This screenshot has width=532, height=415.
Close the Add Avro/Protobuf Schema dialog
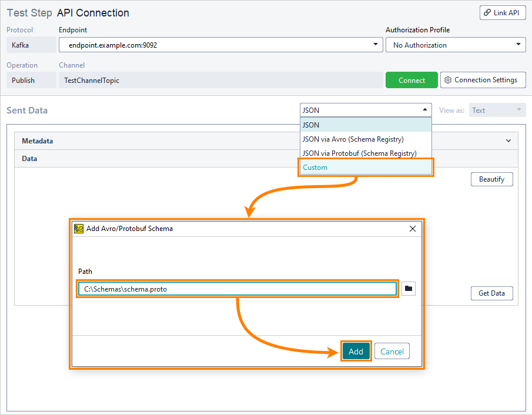413,229
